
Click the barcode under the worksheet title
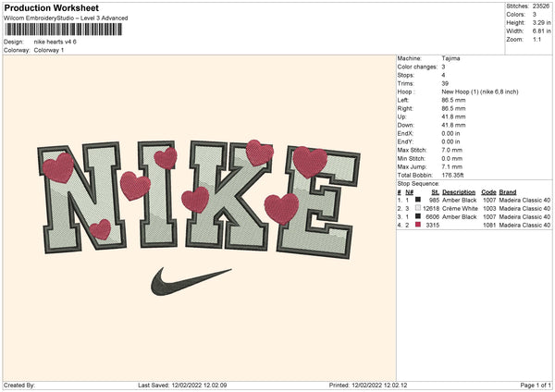click(63, 30)
